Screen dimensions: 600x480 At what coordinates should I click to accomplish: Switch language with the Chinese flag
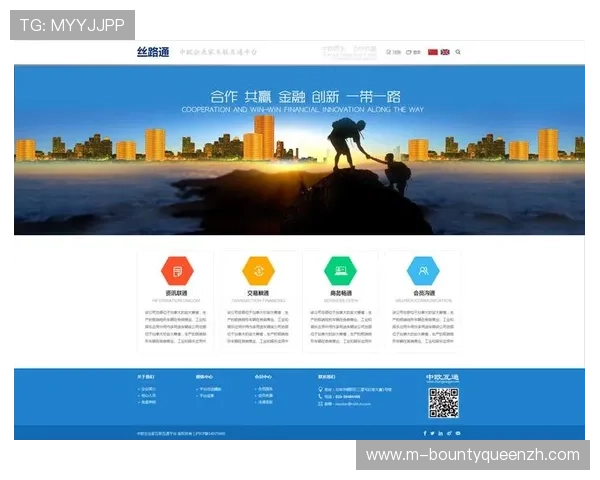coord(433,52)
